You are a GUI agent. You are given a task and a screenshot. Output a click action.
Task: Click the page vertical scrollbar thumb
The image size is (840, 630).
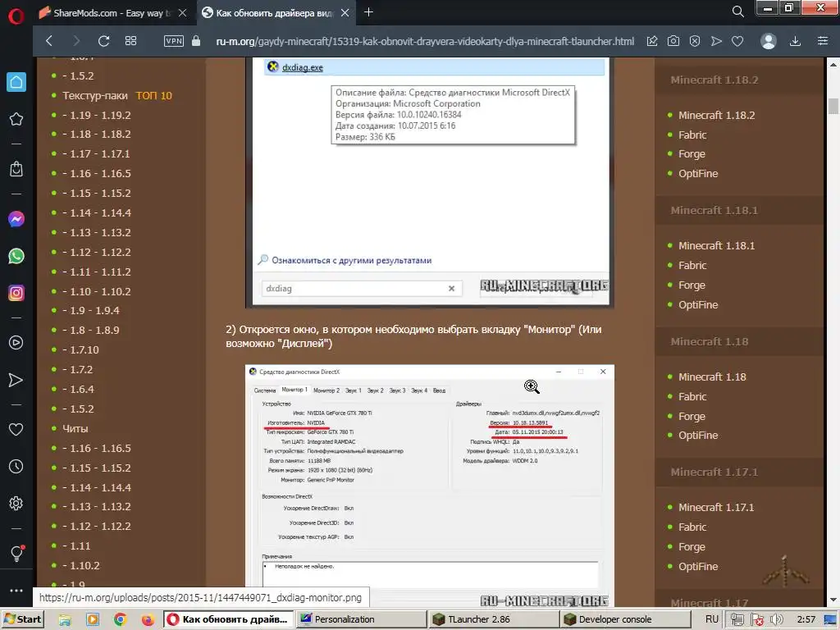coord(833,106)
